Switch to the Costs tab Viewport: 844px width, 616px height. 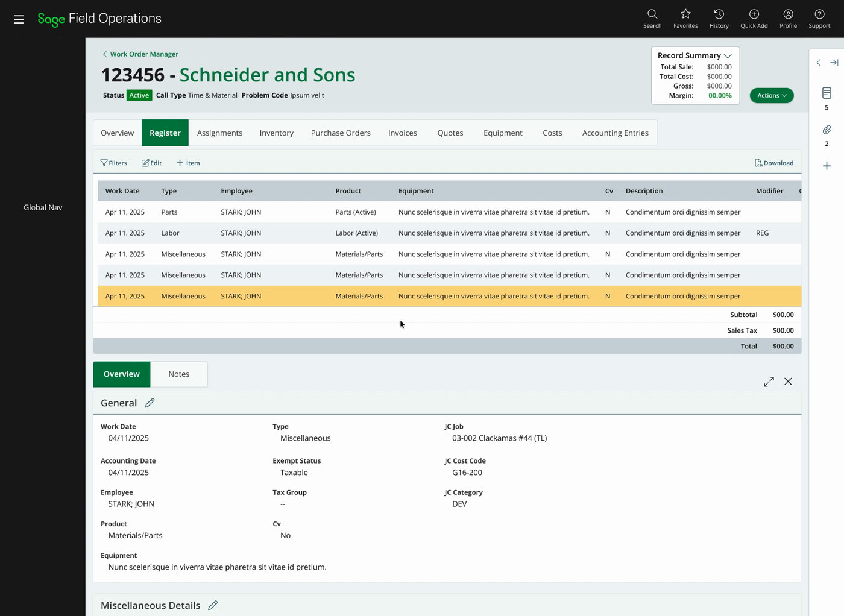coord(552,133)
